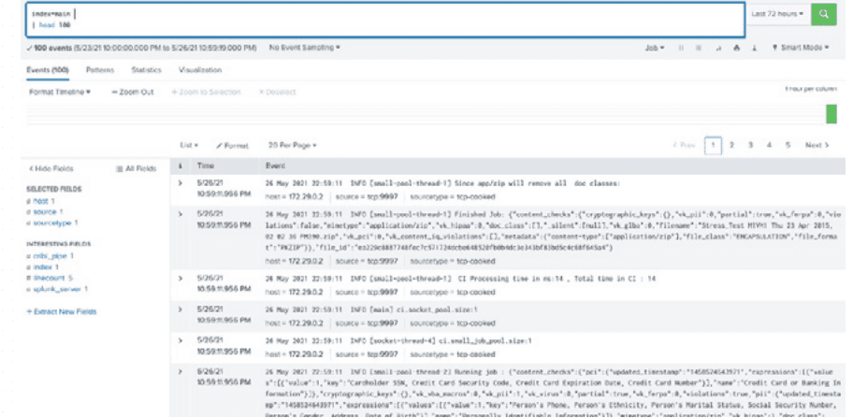Image resolution: width=868 pixels, height=418 pixels.
Task: Switch to the Patterns tab
Action: (99, 70)
